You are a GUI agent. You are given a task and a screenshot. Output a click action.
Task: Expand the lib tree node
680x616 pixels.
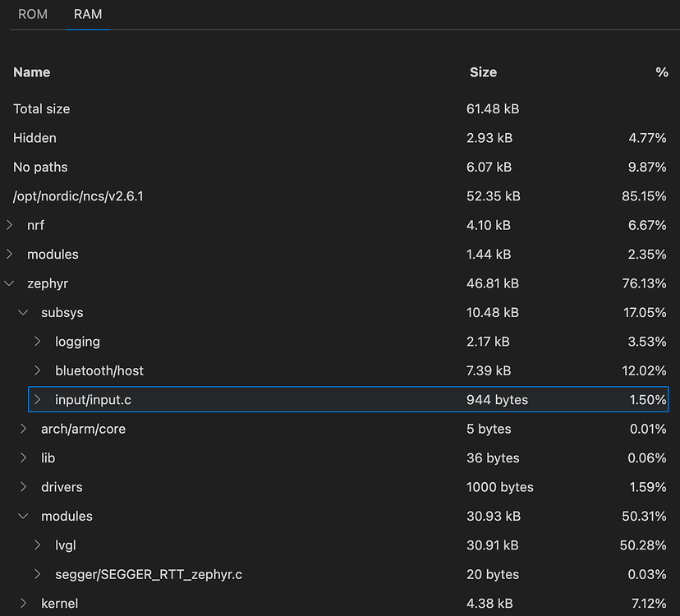click(23, 457)
